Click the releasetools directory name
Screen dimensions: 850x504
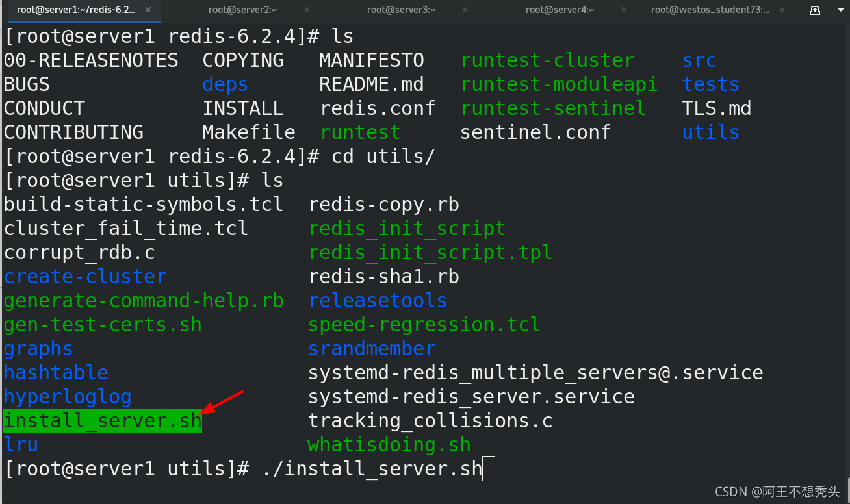(378, 301)
